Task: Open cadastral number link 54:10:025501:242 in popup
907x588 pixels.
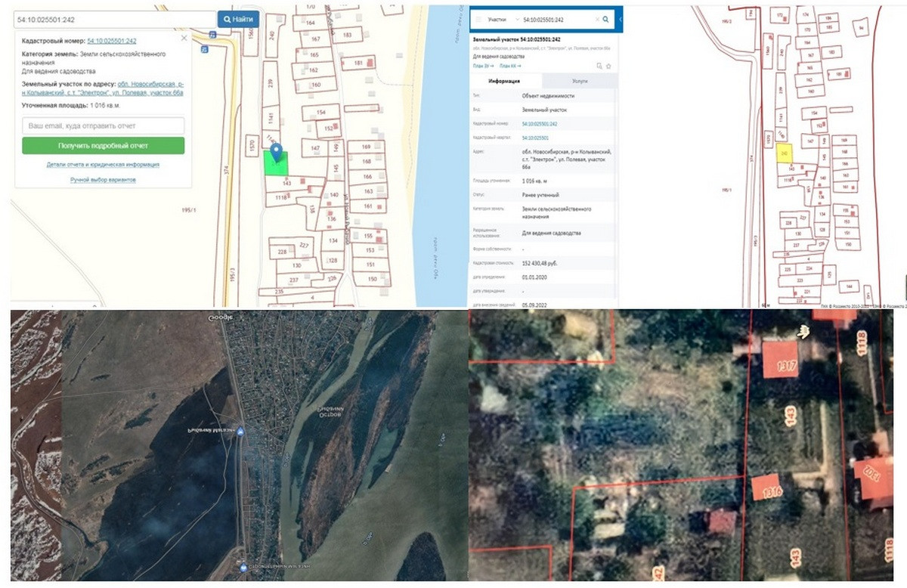Action: 112,40
